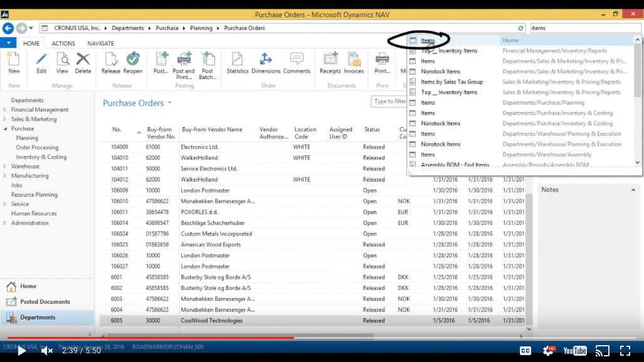Click the Delete X icon
This screenshot has height=362, width=644.
pos(83,60)
